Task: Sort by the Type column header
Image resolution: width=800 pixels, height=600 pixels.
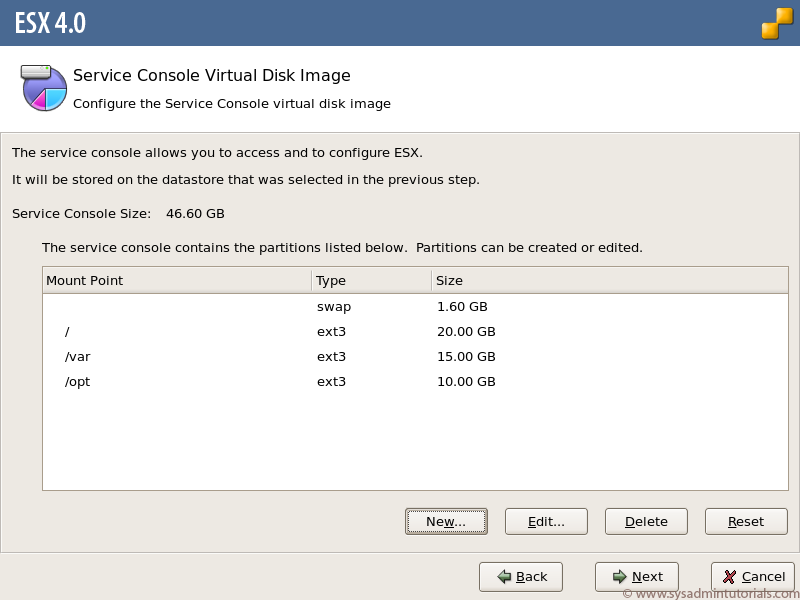Action: (x=371, y=281)
